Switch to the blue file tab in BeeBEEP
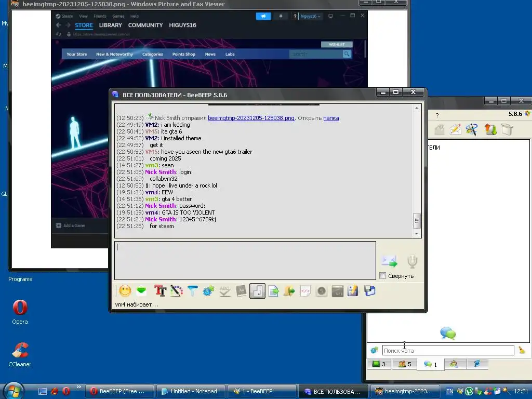Screen dimensions: 532x399 tap(477, 364)
